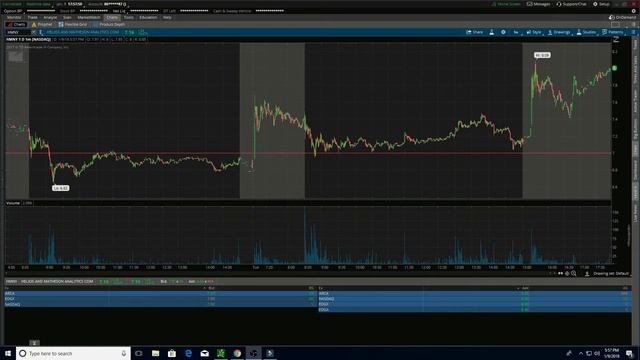
Task: Click the Bid column header
Action: click(211, 288)
